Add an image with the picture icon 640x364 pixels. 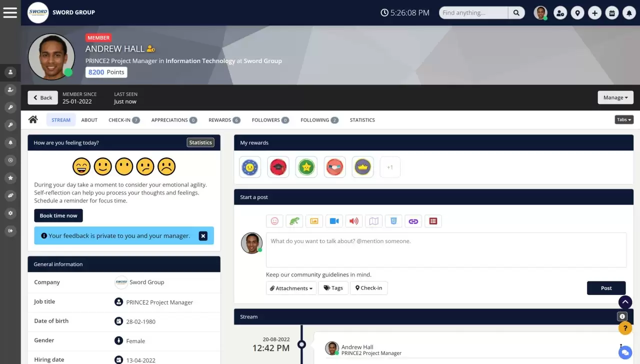point(314,221)
